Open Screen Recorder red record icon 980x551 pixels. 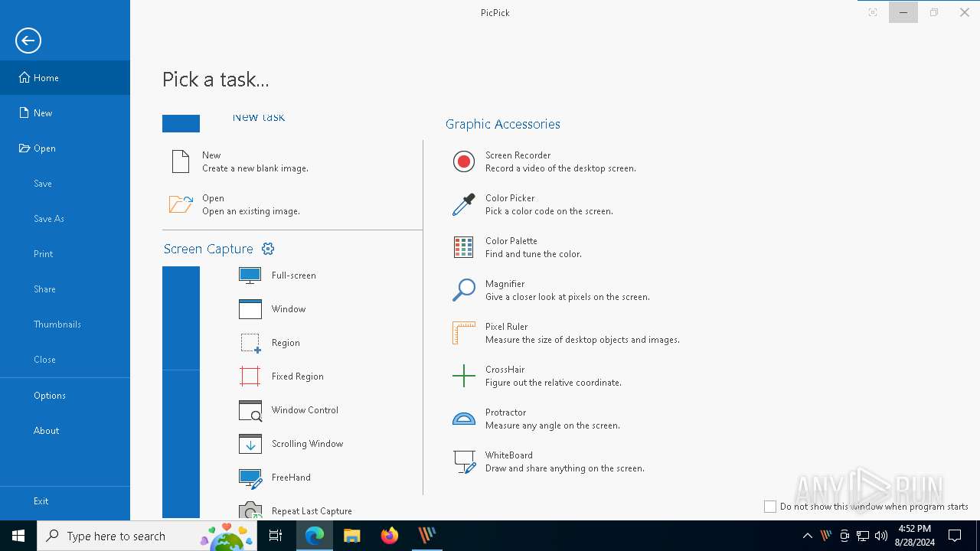coord(464,161)
